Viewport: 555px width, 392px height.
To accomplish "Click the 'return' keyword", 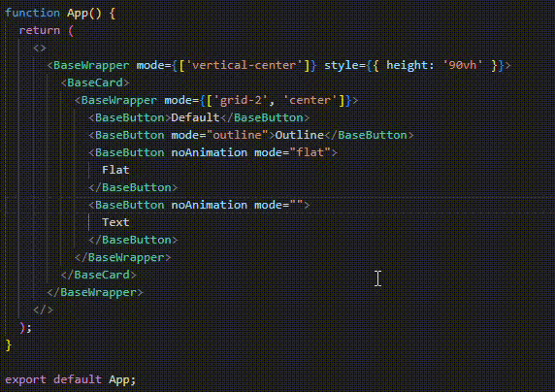I will click(x=39, y=30).
